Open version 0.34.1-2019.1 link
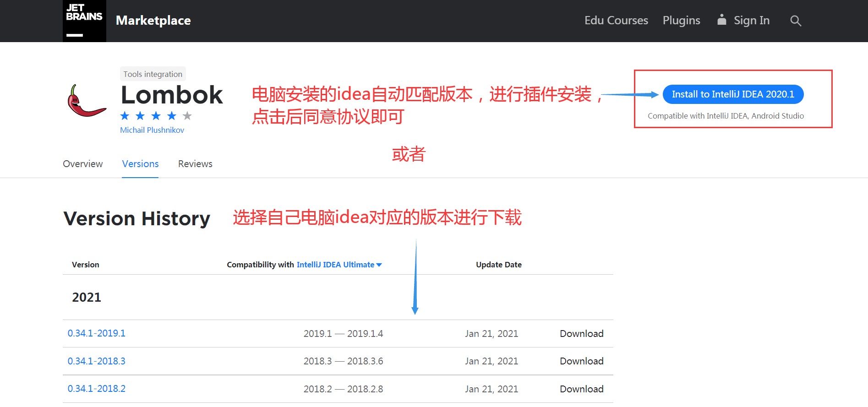Image resolution: width=868 pixels, height=407 pixels. pos(97,333)
